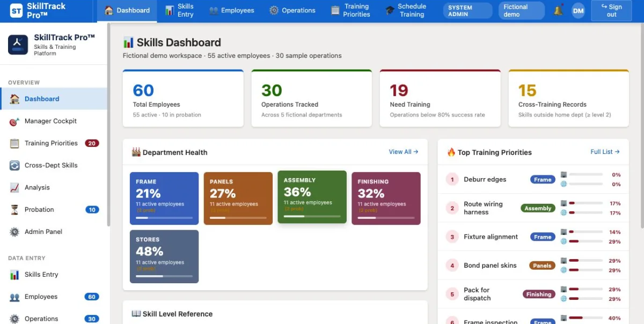Open Training Priorities in the sidebar
644x324 pixels.
54,143
